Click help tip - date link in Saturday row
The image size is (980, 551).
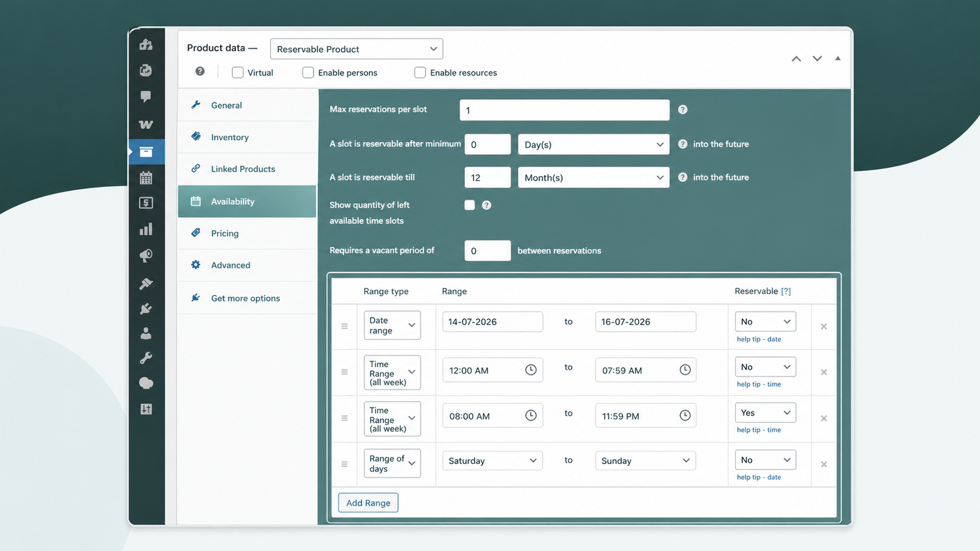pos(759,477)
